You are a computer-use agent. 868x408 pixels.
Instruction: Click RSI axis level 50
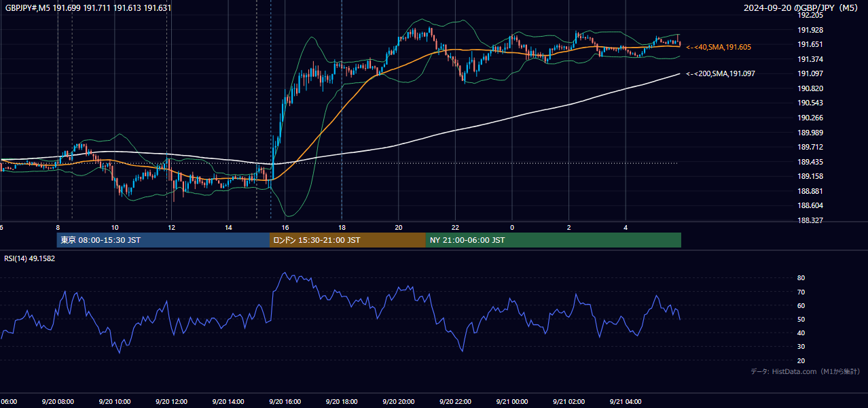[801, 319]
